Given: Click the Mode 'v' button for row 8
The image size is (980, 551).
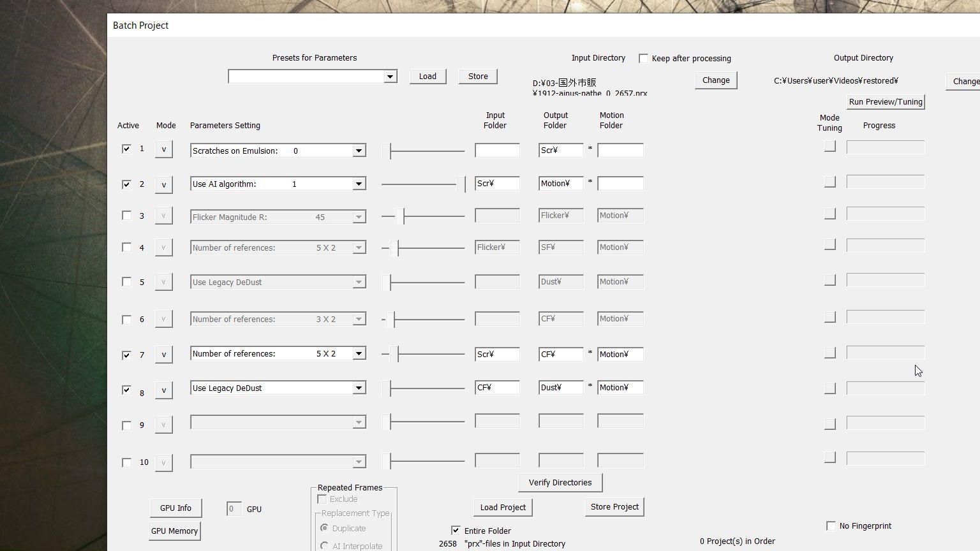Looking at the screenshot, I should tap(163, 390).
